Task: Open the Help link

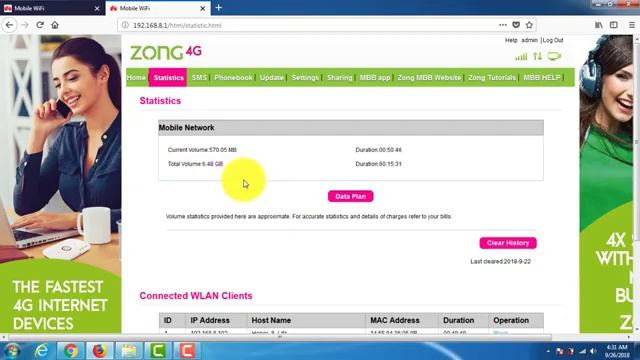Action: (x=511, y=40)
